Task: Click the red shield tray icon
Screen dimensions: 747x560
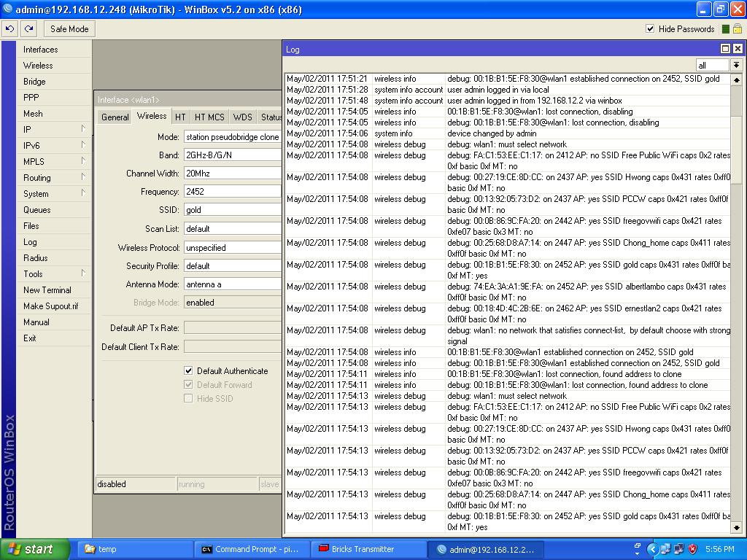Action: coord(693,549)
